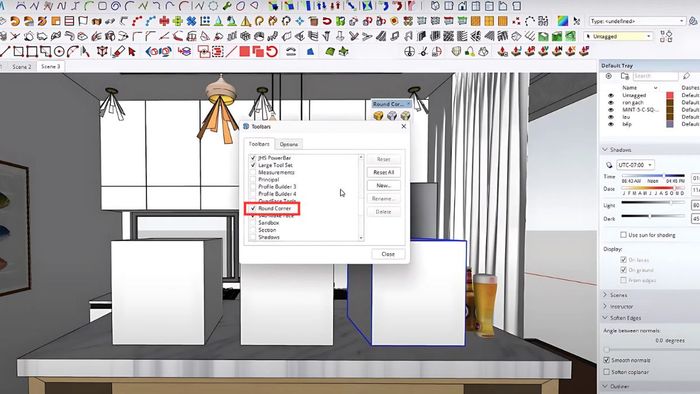
Task: Click the red circular rotate-arrow icon
Action: (272, 52)
